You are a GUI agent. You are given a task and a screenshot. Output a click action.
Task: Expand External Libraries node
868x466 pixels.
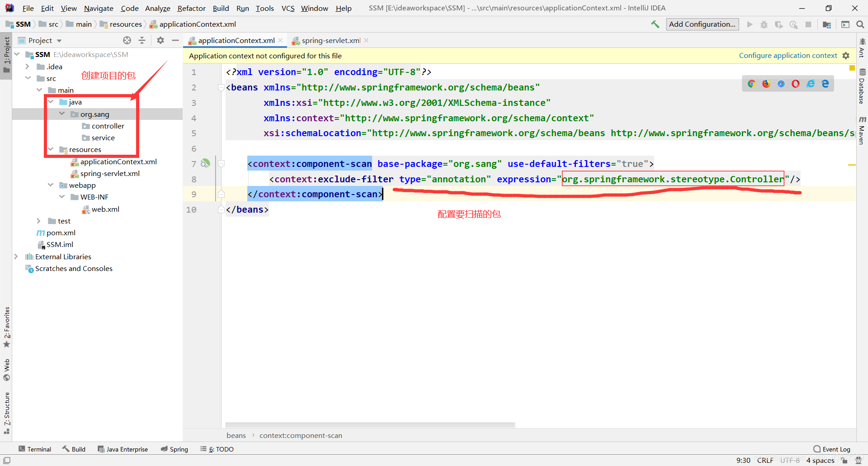(x=16, y=257)
